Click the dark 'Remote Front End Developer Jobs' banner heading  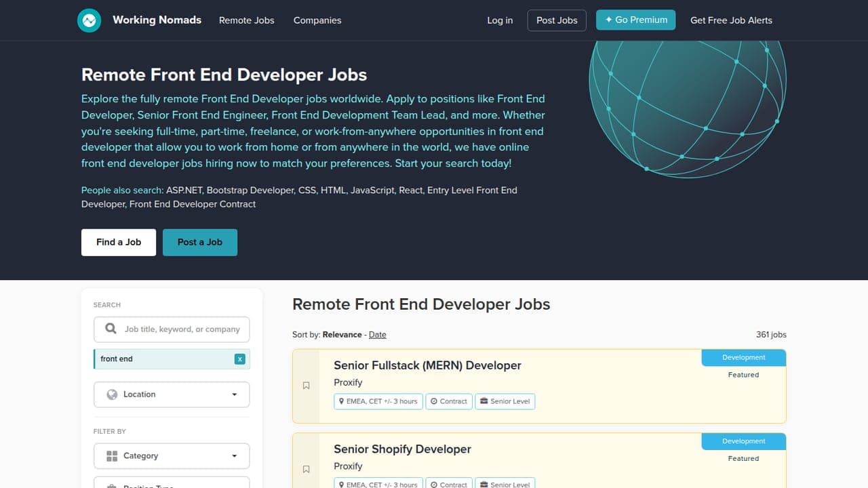(x=224, y=75)
